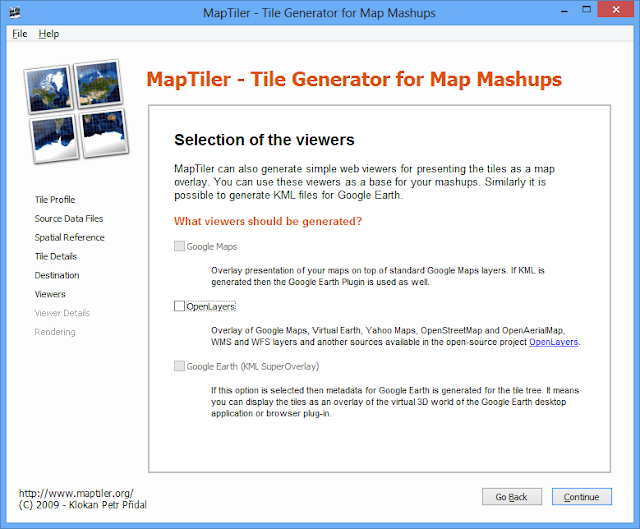Select the Tile Profile step
This screenshot has width=640, height=529.
click(x=55, y=200)
